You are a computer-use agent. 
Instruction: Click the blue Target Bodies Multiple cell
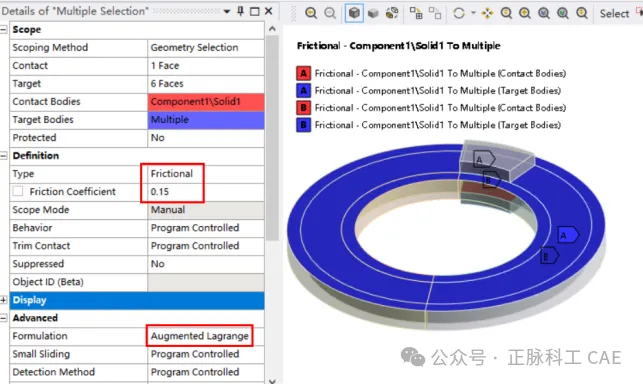coord(205,120)
